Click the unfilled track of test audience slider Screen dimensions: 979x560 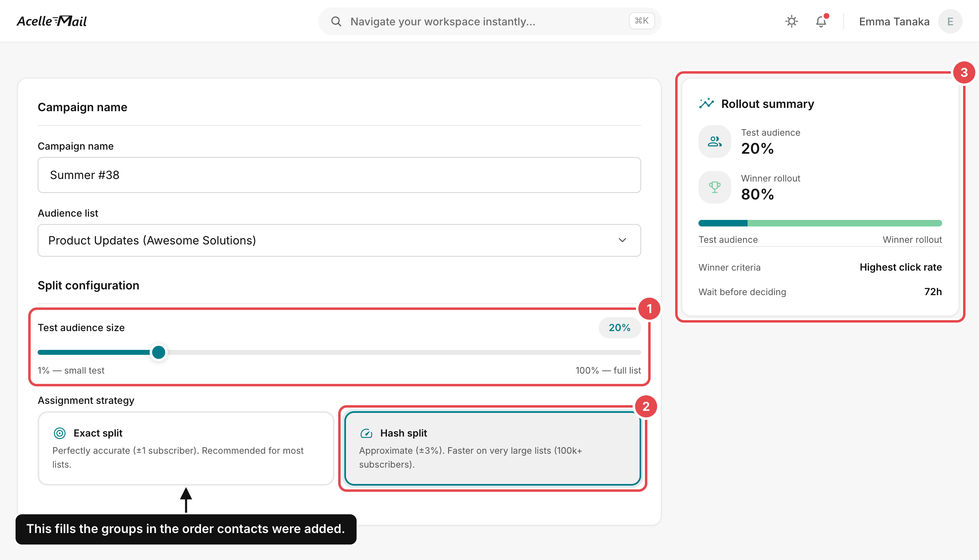(404, 352)
